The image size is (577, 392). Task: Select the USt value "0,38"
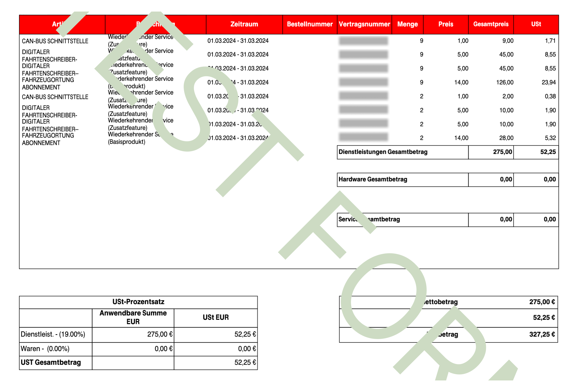tap(550, 96)
